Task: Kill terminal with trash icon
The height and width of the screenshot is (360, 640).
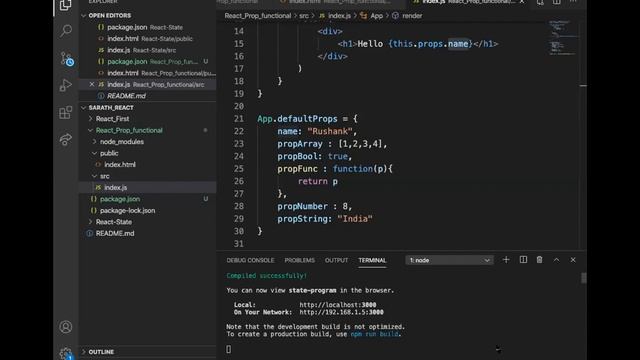Action: (540, 260)
